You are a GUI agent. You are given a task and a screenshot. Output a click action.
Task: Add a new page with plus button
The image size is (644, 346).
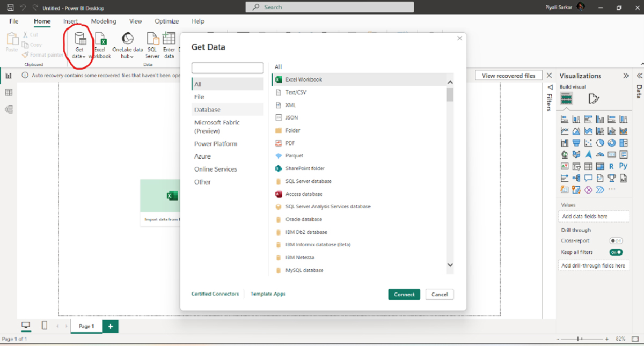(x=111, y=326)
